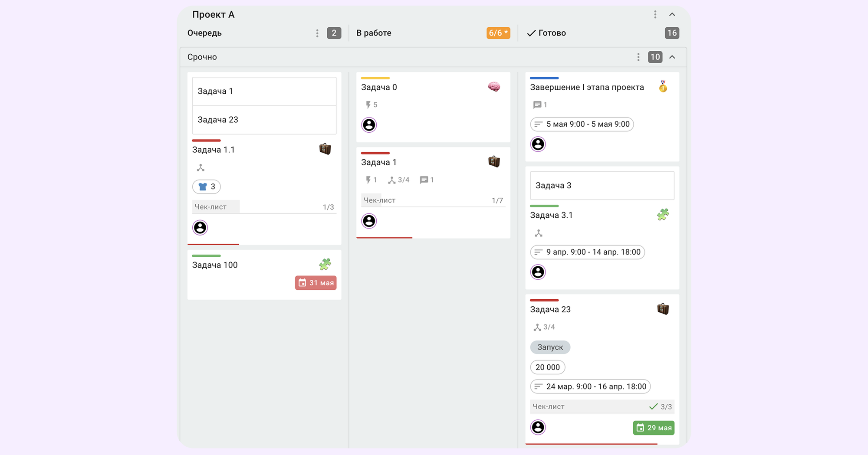Screen dimensions: 868x455
Task: Click the orange 6/6 WIP limit badge
Action: click(498, 33)
